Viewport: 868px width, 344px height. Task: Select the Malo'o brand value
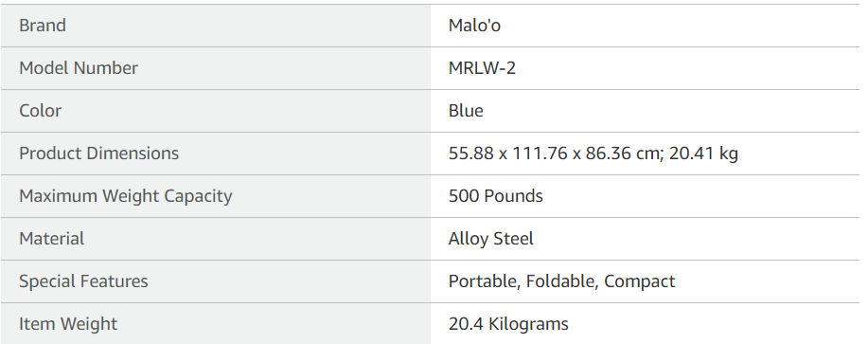[x=474, y=26]
